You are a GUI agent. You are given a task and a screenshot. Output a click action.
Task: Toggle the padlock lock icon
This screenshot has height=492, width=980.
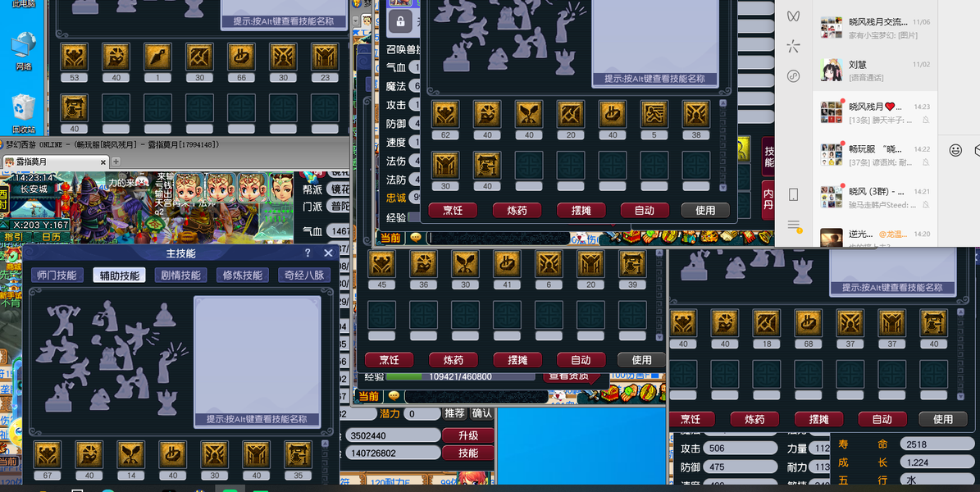(400, 22)
